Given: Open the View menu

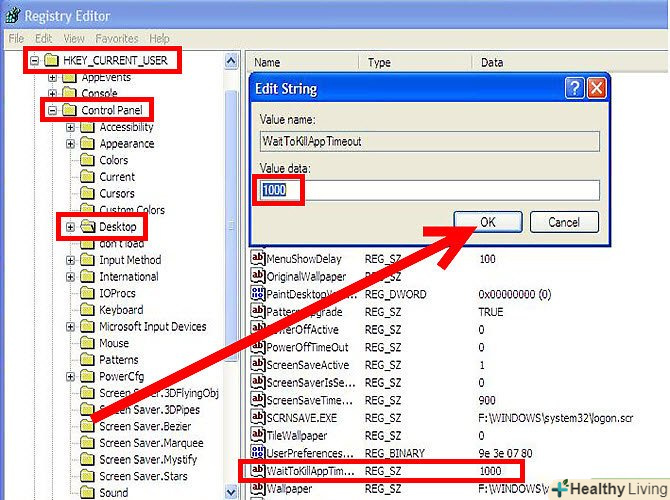Looking at the screenshot, I should pyautogui.click(x=73, y=38).
